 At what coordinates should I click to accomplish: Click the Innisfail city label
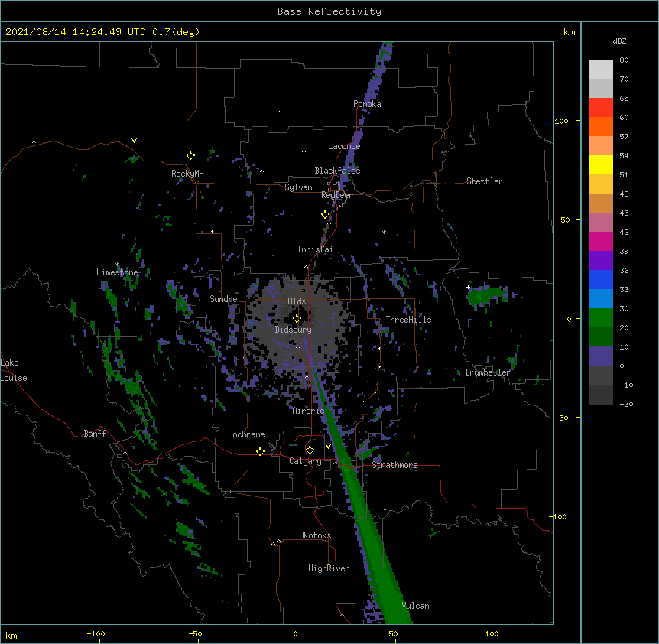tap(318, 249)
